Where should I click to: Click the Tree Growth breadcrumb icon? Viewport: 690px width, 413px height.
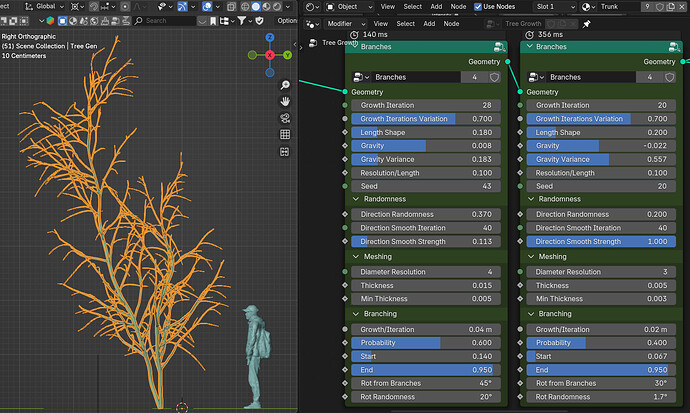click(x=313, y=43)
